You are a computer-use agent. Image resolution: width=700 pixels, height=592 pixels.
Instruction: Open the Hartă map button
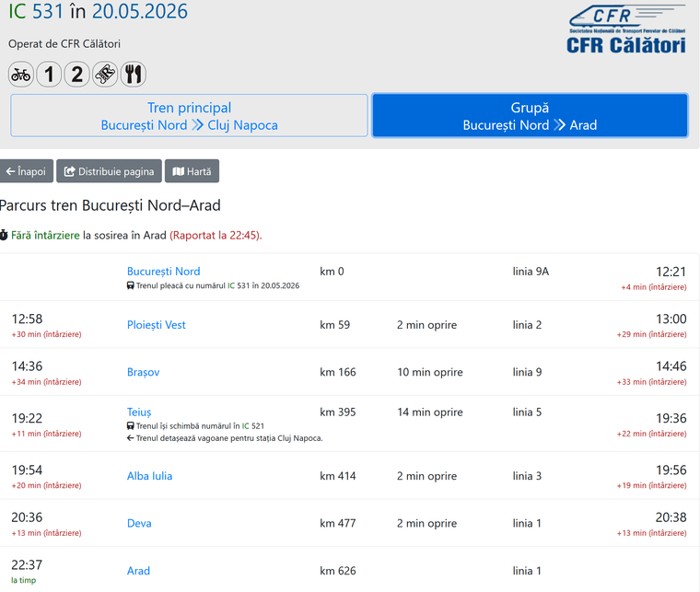(192, 171)
